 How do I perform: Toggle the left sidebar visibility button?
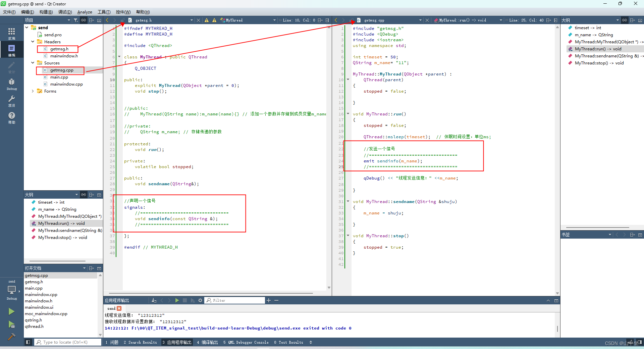[28, 342]
